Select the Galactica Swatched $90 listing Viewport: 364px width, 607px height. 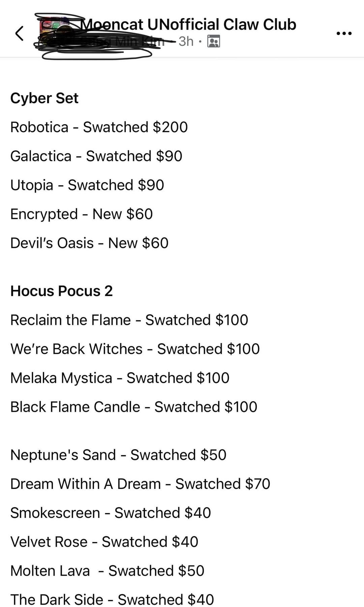(x=96, y=156)
